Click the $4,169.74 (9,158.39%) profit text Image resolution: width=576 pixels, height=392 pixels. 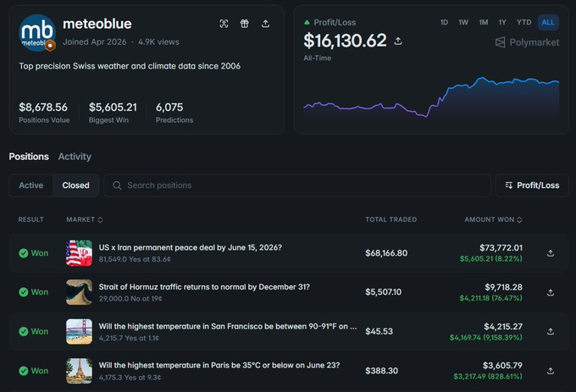485,337
